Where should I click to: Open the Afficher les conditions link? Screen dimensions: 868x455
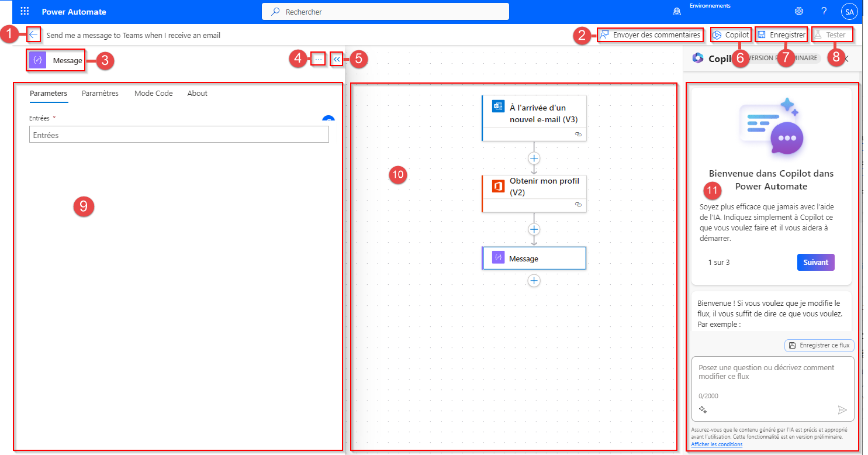(x=717, y=444)
